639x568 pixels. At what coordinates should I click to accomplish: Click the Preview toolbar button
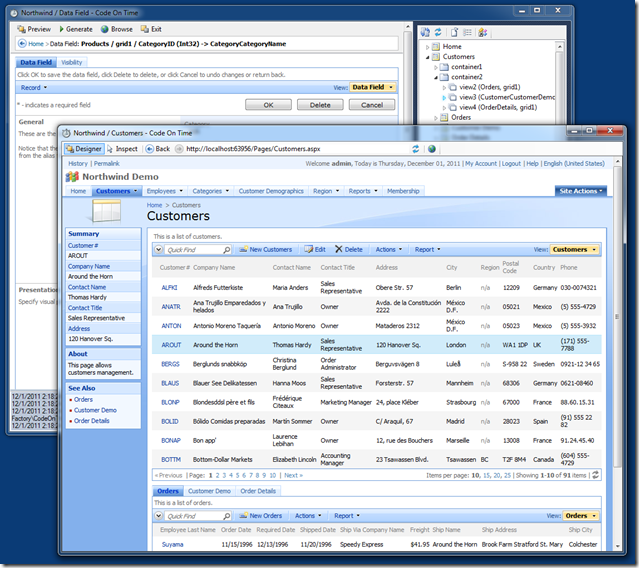[34, 29]
